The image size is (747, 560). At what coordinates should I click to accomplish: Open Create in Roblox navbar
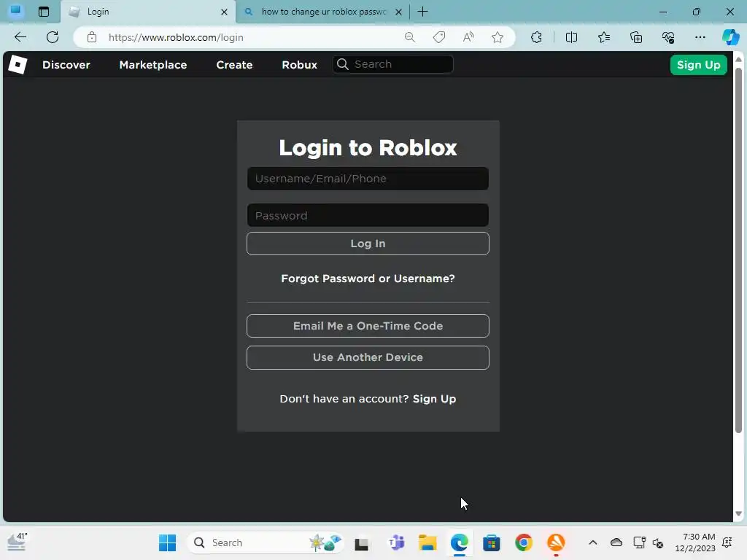(234, 65)
